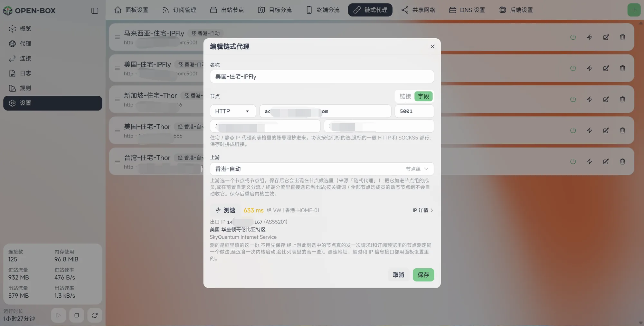Open 概览 in the sidebar
Image resolution: width=644 pixels, height=326 pixels.
[52, 29]
